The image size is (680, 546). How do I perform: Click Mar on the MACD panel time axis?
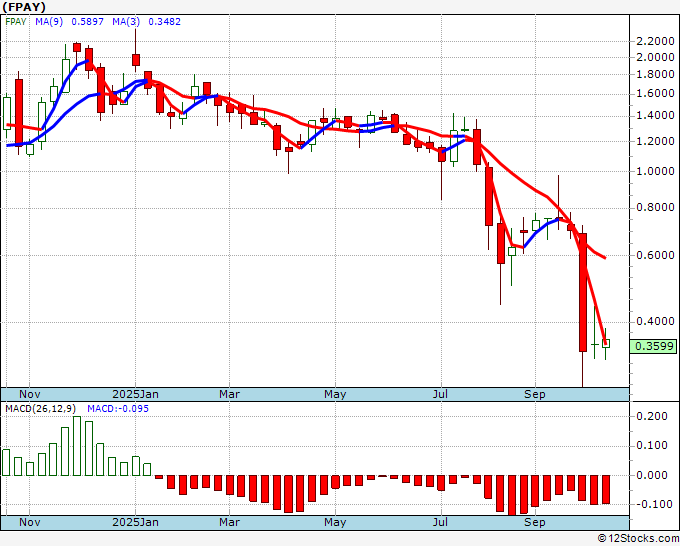pos(229,522)
